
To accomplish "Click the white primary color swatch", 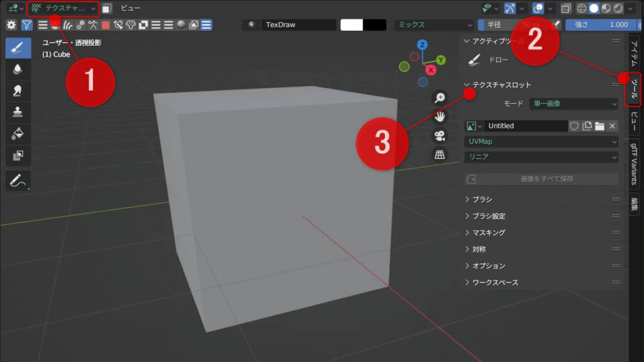I will 352,25.
